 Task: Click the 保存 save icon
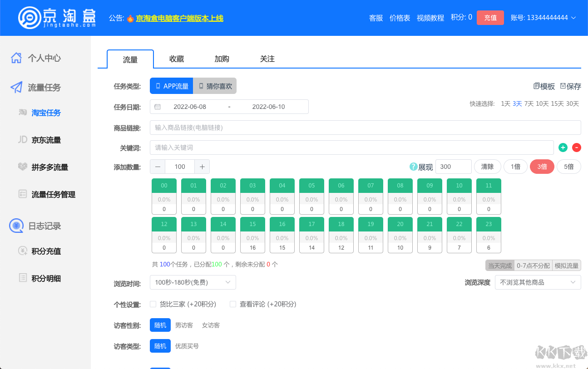click(563, 86)
